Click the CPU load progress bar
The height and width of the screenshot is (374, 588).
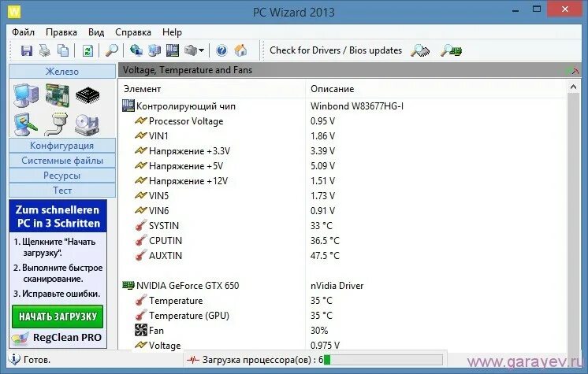tap(383, 360)
